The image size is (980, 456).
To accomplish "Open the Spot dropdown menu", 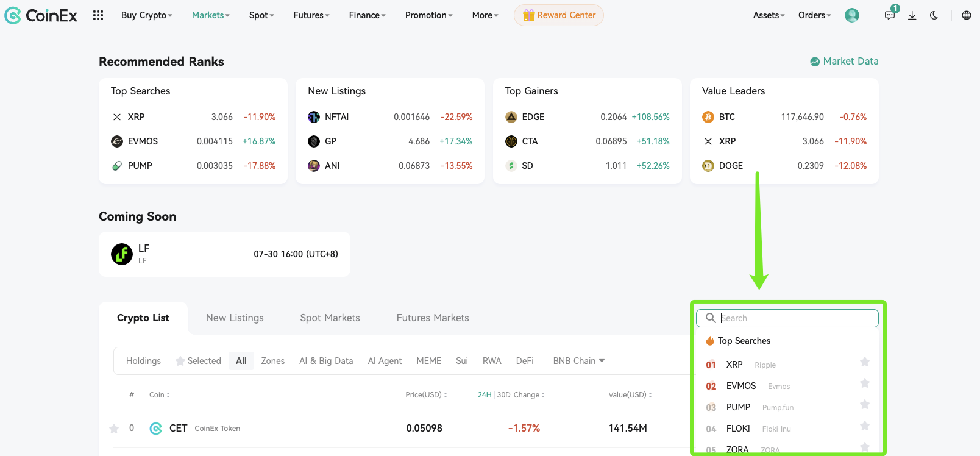I will (262, 15).
